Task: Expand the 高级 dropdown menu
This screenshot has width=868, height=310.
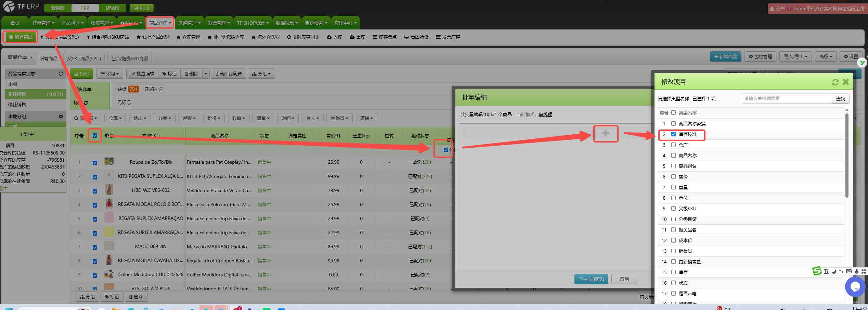Action: point(826,56)
